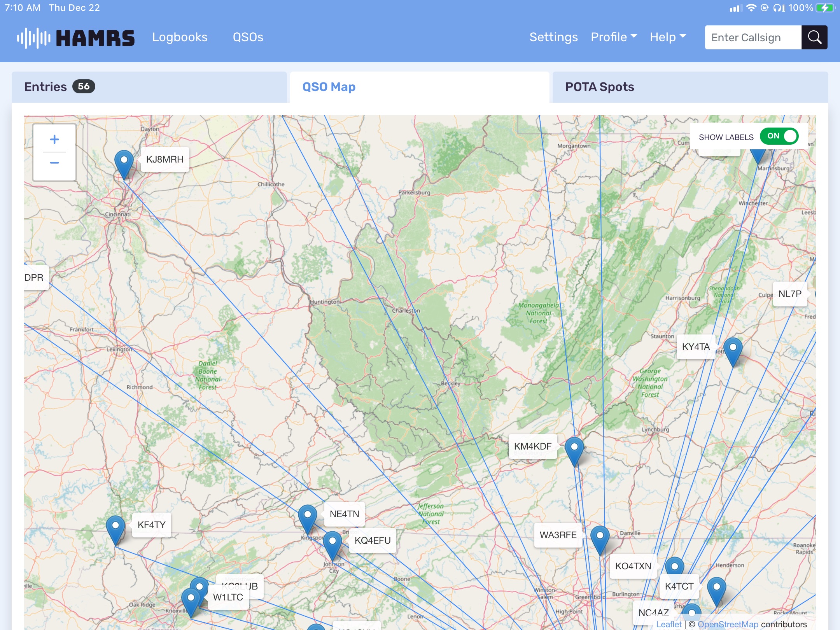
Task: Click the callsign search magnifier button
Action: pyautogui.click(x=814, y=37)
